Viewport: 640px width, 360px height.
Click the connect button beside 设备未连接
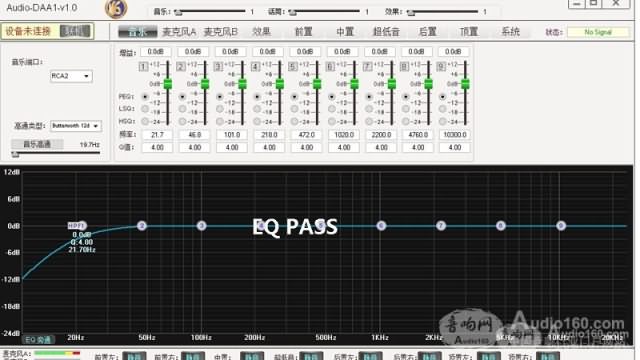(x=75, y=31)
